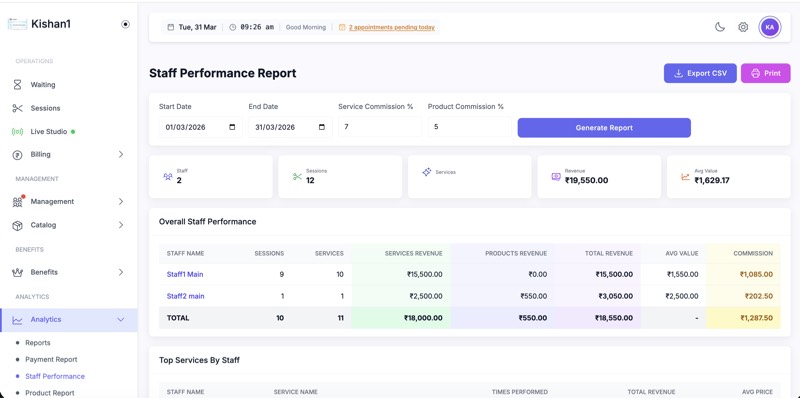The width and height of the screenshot is (800, 398).
Task: Open Reports under Analytics
Action: [38, 343]
